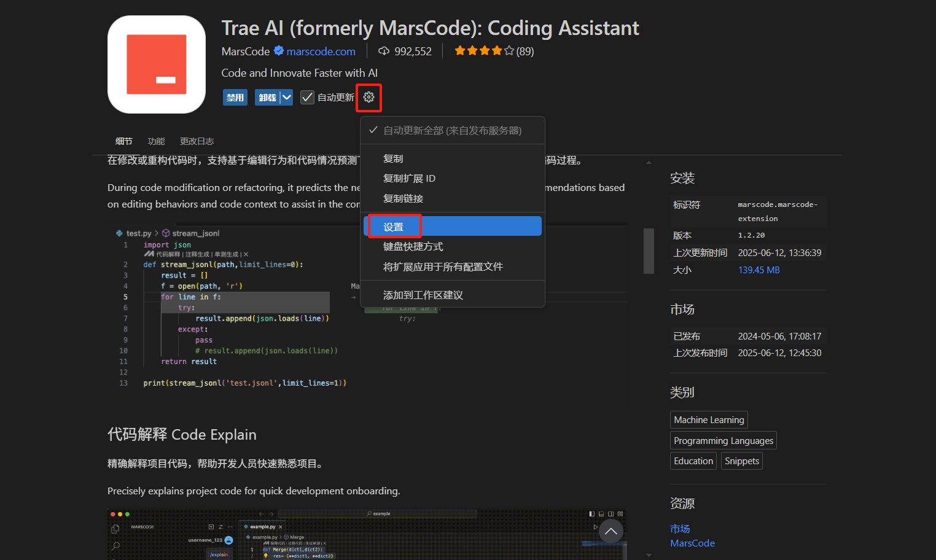Open the MarsCode resource link
Image resolution: width=936 pixels, height=560 pixels.
pos(692,543)
